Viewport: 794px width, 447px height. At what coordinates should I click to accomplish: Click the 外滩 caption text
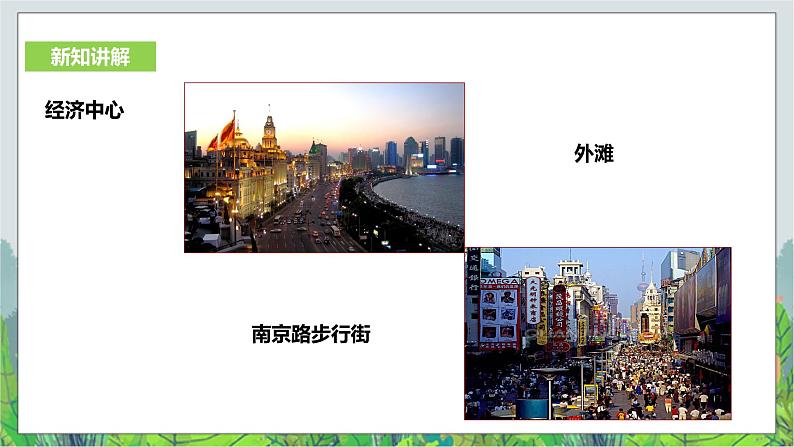(593, 153)
